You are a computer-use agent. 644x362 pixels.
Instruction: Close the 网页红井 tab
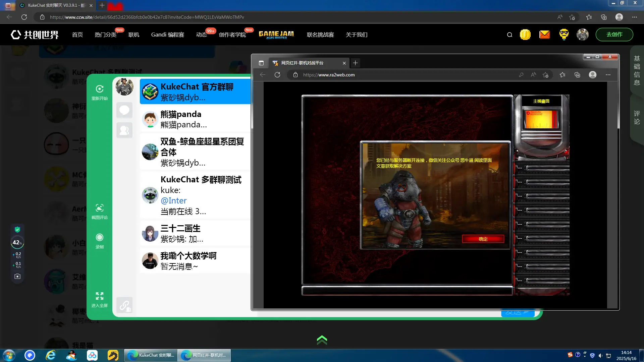[344, 63]
